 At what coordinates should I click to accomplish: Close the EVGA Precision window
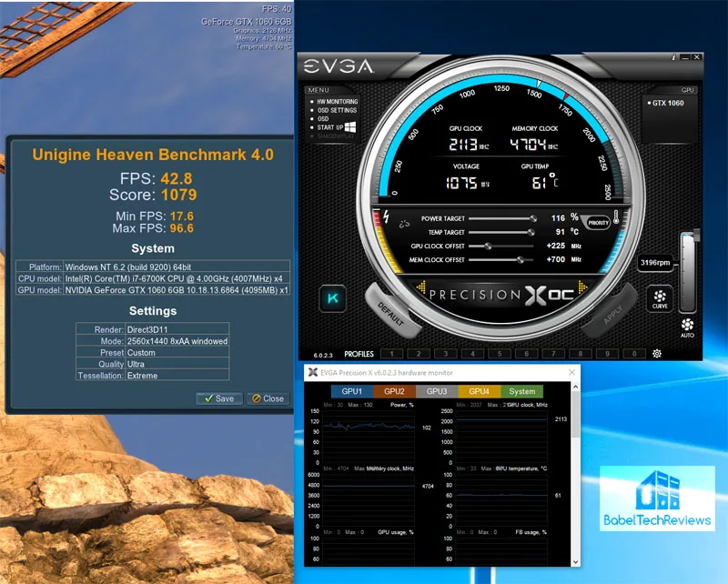[696, 57]
